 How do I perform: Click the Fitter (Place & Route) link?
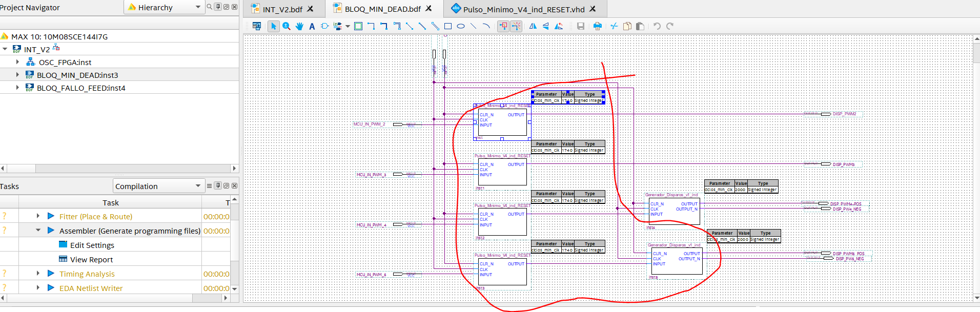[x=96, y=217]
